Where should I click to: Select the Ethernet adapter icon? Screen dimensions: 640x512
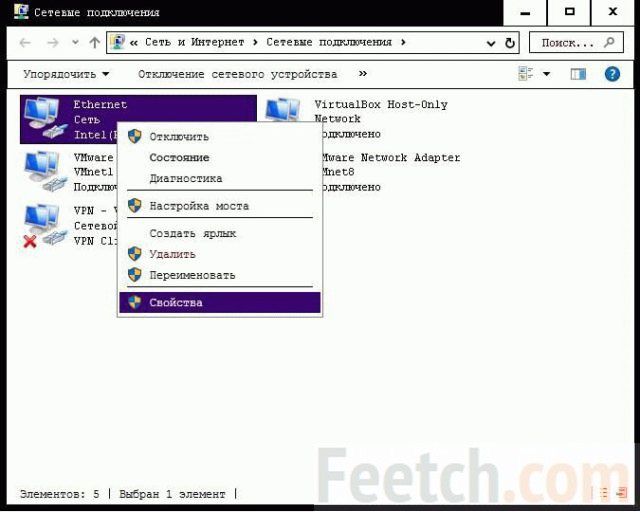pos(45,119)
